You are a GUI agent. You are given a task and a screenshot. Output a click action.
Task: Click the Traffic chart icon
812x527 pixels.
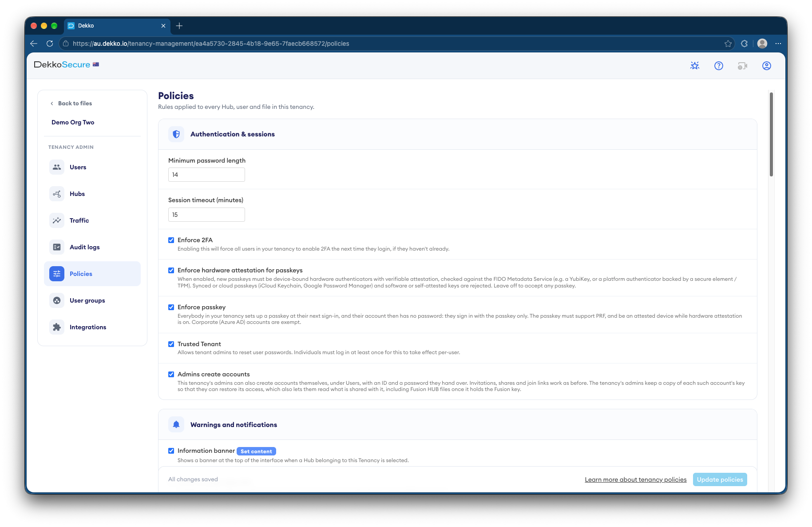[x=57, y=220]
